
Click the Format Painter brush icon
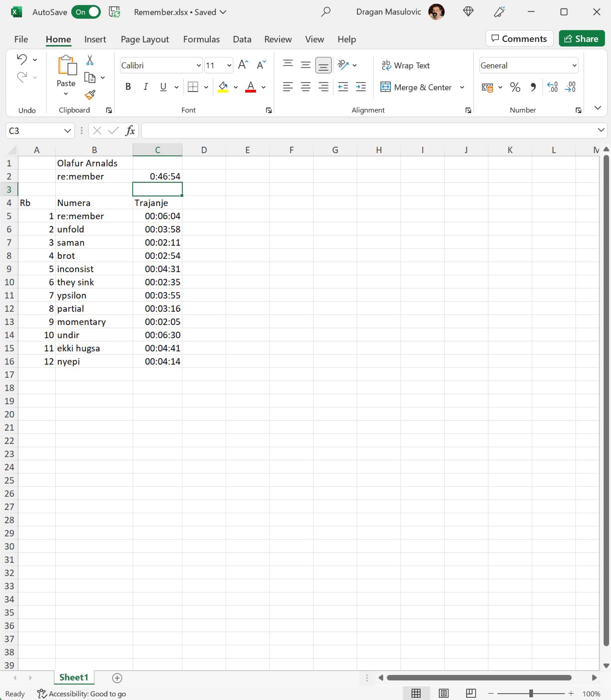tap(90, 95)
